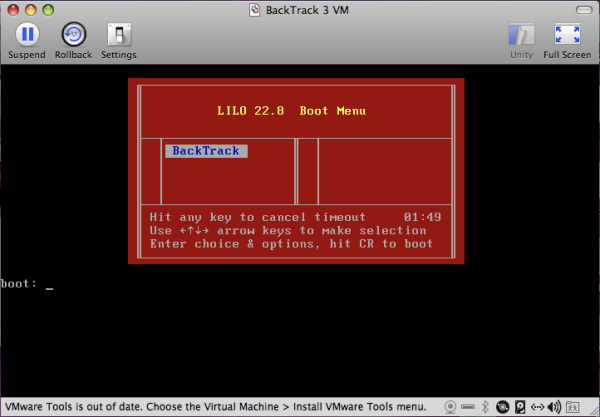The width and height of the screenshot is (600, 417).
Task: Click the "Hit any key to cancel timeout" line
Action: pos(258,217)
